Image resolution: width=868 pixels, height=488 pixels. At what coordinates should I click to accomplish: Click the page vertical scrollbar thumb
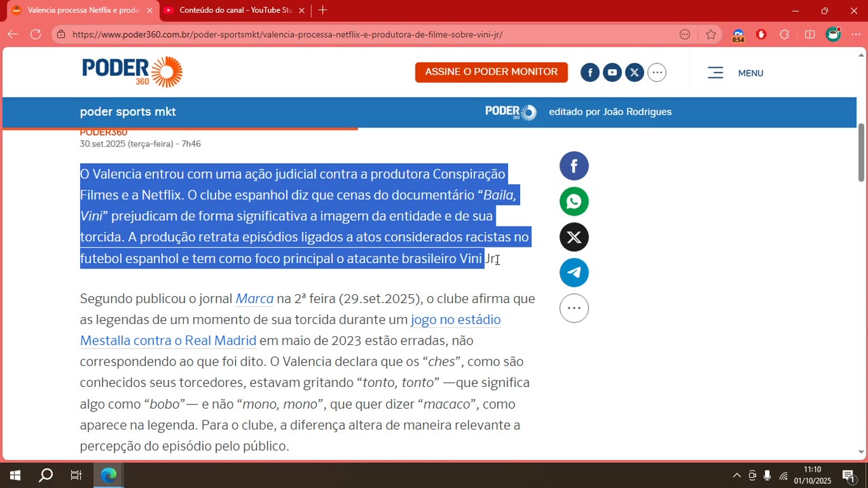[x=861, y=152]
